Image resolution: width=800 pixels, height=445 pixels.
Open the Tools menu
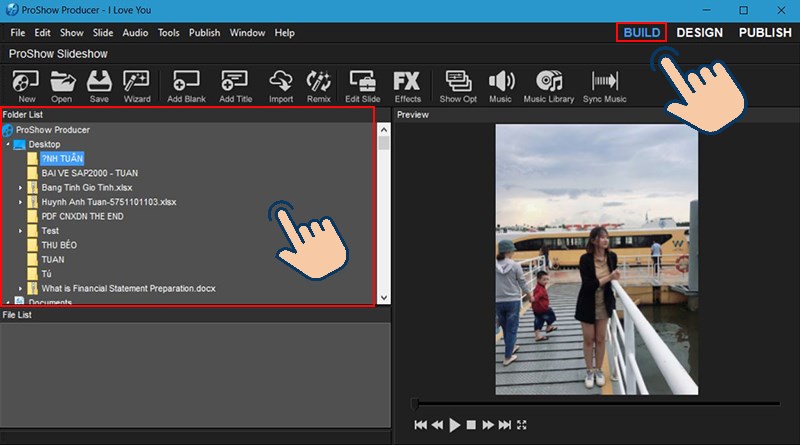[168, 33]
